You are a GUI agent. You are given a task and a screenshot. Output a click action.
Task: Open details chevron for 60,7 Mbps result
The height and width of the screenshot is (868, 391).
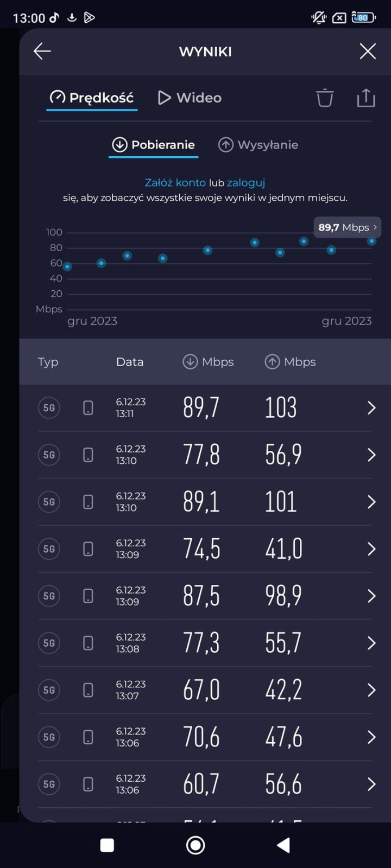(371, 784)
